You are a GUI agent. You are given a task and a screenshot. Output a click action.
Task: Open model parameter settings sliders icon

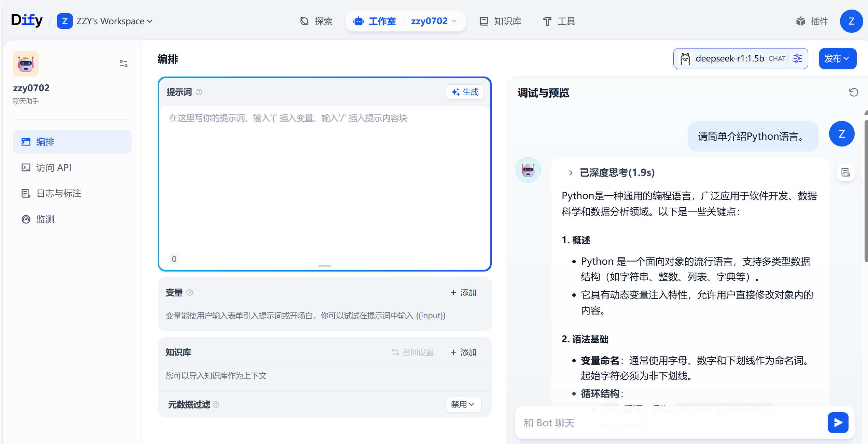(x=798, y=58)
